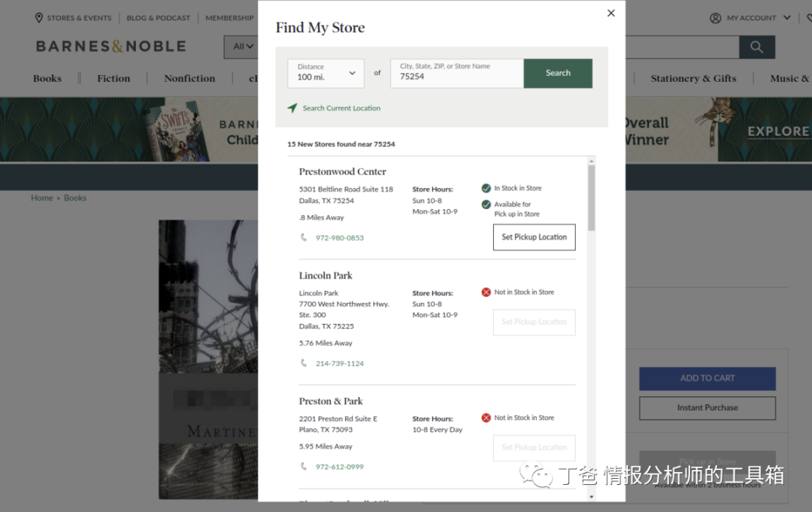Open Stores & Events link

tap(79, 17)
